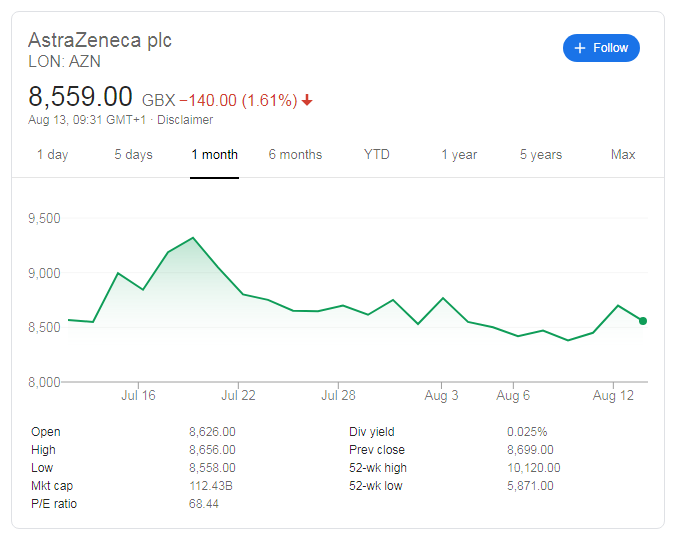Image resolution: width=683 pixels, height=537 pixels.
Task: Click the Jul 16 date label
Action: point(138,396)
